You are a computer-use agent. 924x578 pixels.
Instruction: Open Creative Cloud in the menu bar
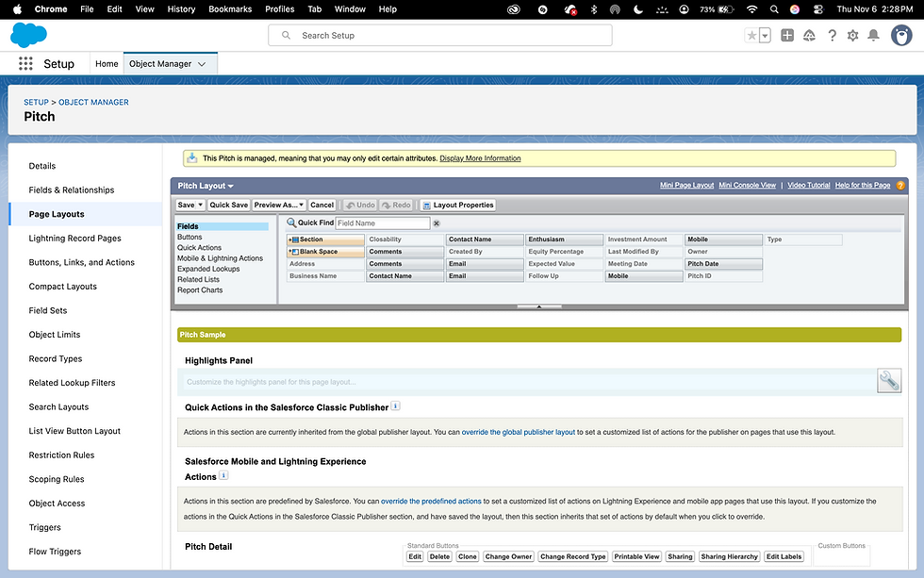(x=514, y=9)
